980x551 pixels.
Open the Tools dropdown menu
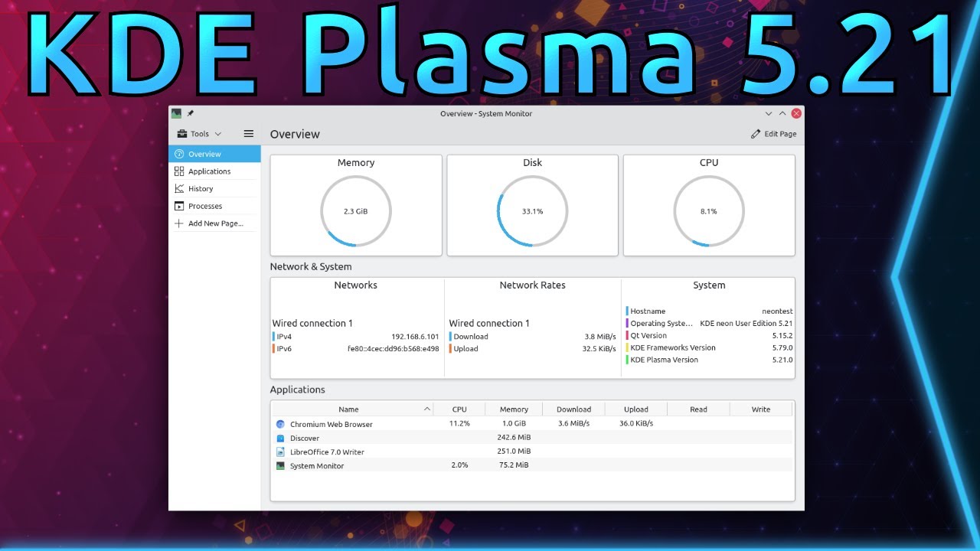(x=200, y=134)
